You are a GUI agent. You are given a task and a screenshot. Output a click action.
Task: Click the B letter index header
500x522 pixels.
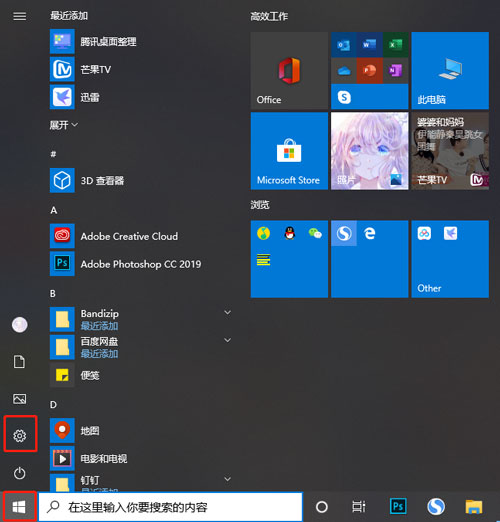point(53,294)
